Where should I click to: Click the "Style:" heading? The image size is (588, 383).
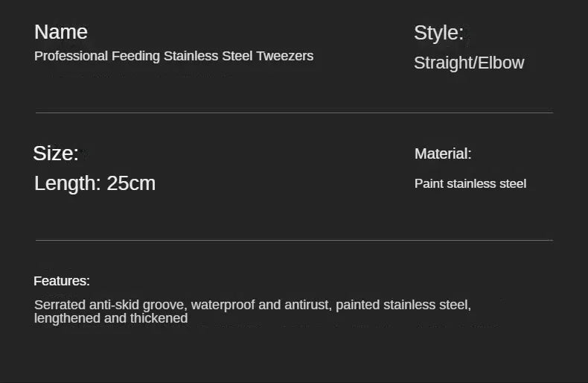point(438,33)
